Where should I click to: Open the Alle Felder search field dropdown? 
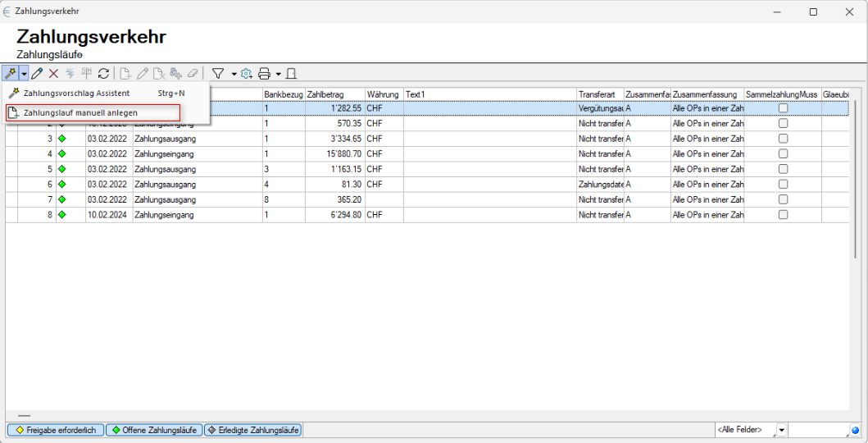coord(781,430)
